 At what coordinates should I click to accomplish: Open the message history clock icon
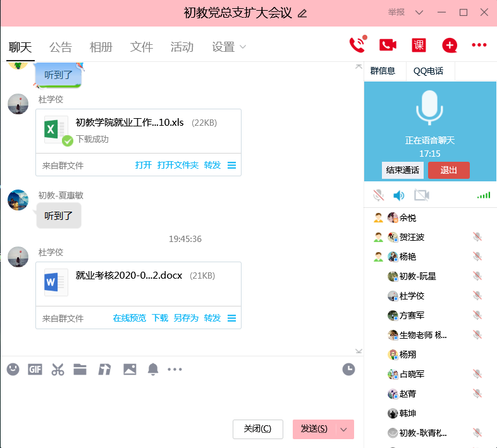point(348,370)
